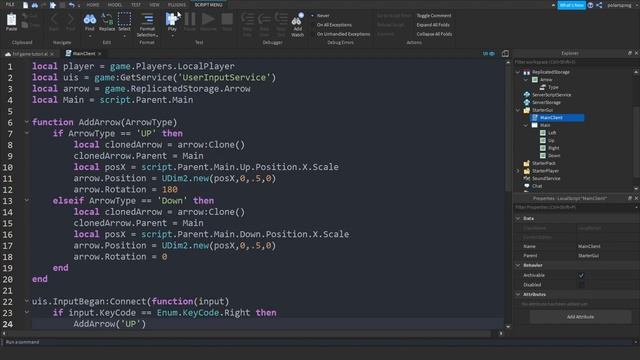
Task: Select the MainClient script in Explorer
Action: [x=557, y=118]
